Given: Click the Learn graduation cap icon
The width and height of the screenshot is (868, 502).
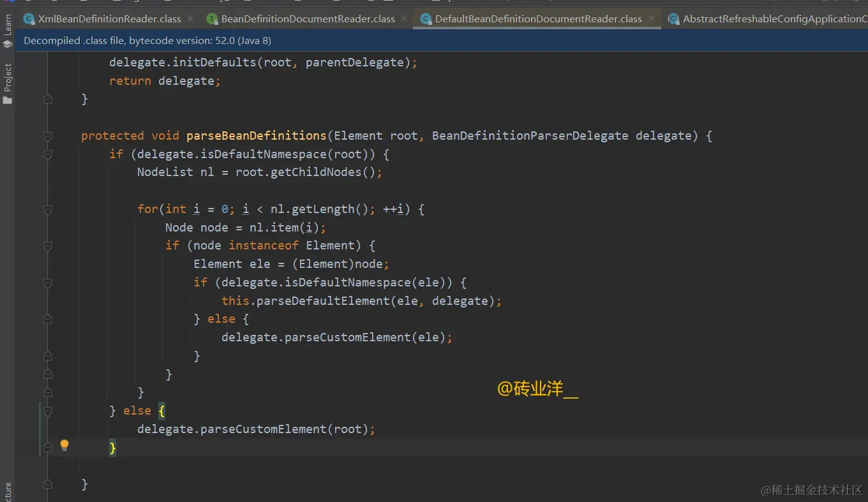Looking at the screenshot, I should (x=8, y=44).
